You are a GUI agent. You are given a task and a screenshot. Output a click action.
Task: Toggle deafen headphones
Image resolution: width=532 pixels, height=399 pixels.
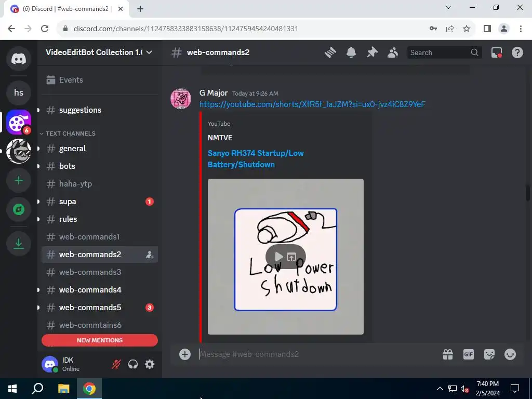click(133, 364)
